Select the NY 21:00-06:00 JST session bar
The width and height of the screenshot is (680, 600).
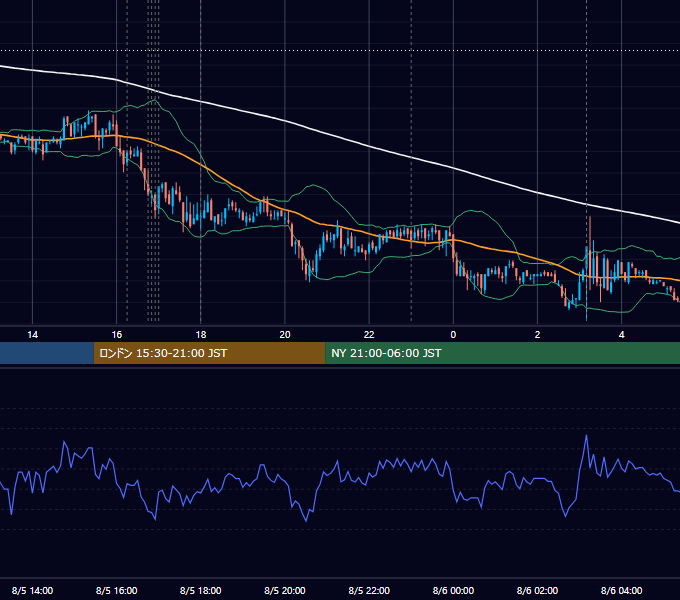(x=503, y=353)
